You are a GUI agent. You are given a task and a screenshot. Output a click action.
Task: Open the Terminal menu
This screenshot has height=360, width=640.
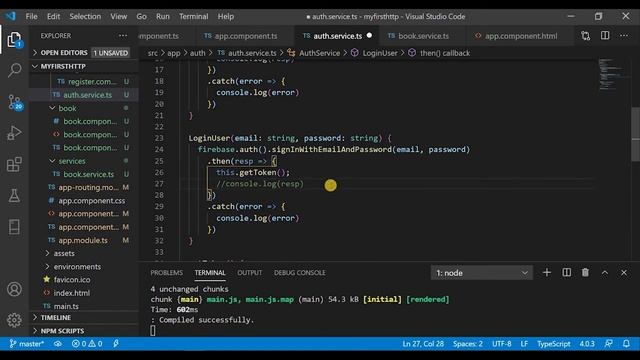(193, 16)
